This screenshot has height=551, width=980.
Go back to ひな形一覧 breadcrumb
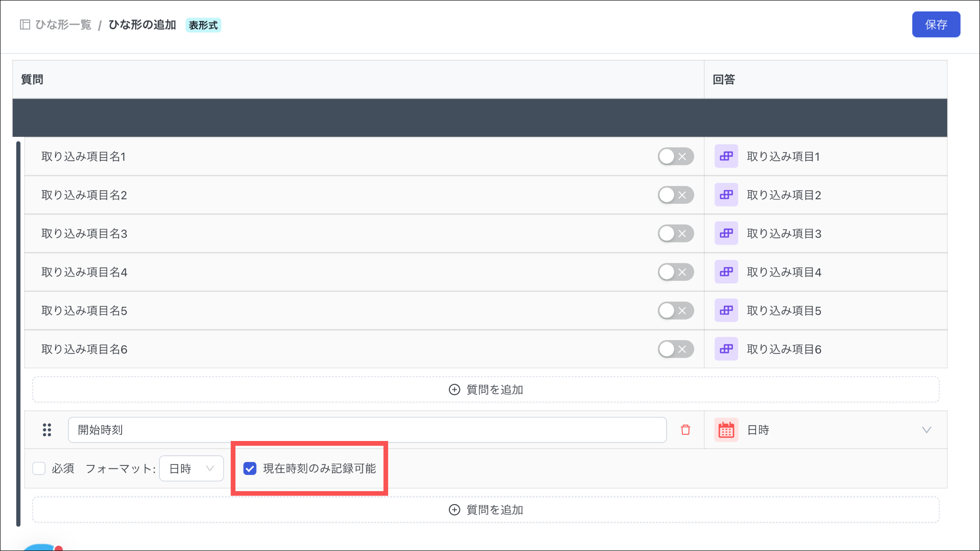pos(63,24)
